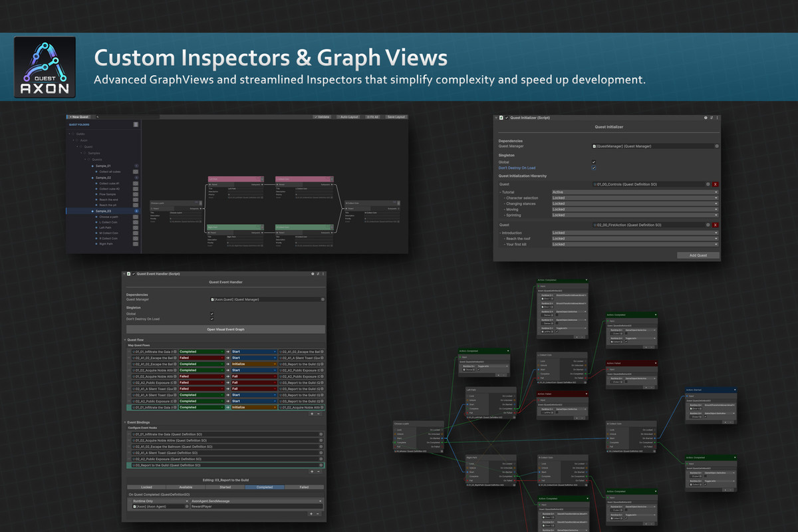Click Add Quest button
This screenshot has height=532, width=798.
point(698,255)
